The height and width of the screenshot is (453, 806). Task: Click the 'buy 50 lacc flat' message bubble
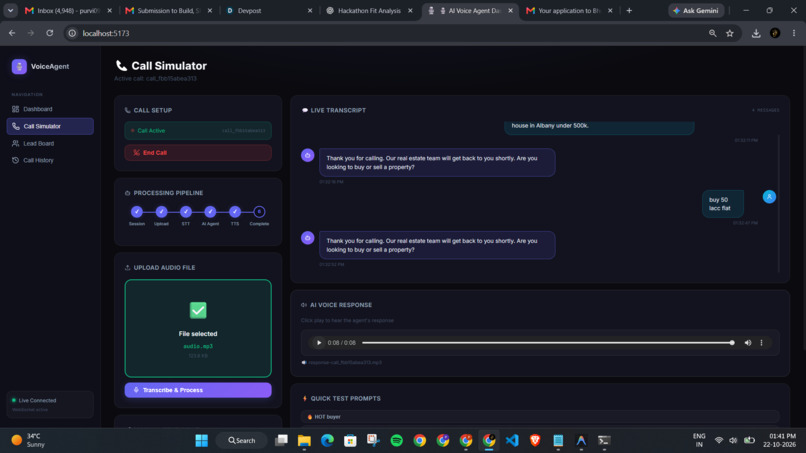[x=723, y=204]
